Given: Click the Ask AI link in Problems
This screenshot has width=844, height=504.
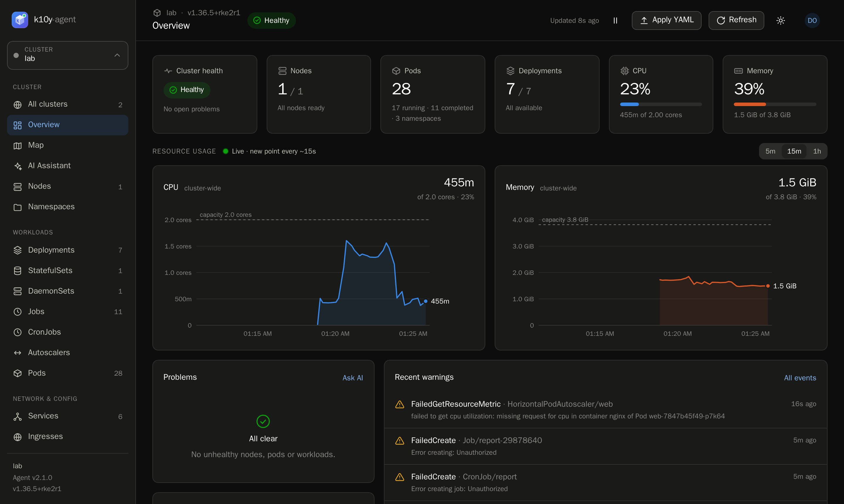Looking at the screenshot, I should coord(353,378).
